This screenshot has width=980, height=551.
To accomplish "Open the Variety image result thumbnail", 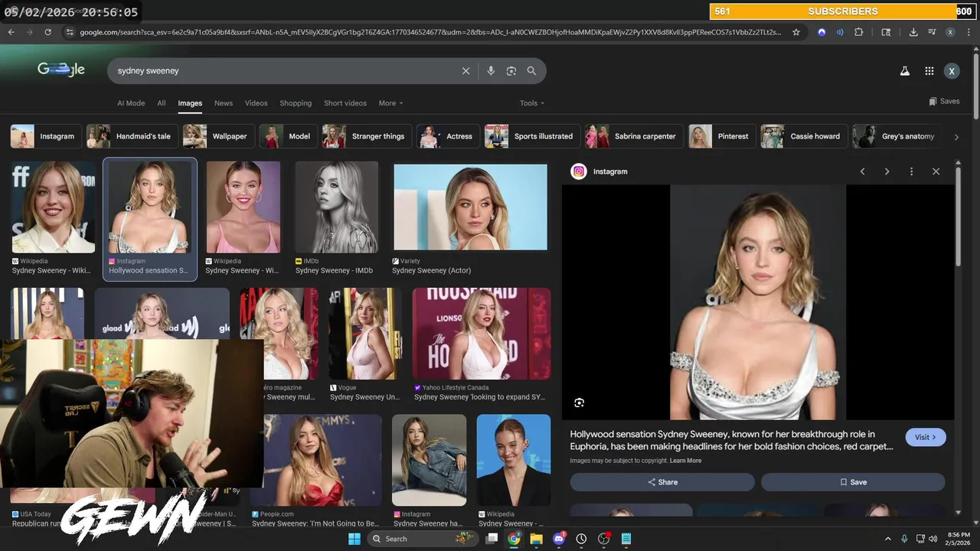I will [470, 207].
